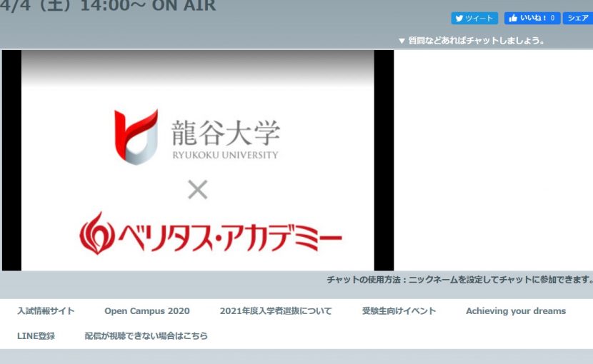Click the チャットの使用方法 instruction text
Viewport: 593px width, 364px height.
click(459, 280)
